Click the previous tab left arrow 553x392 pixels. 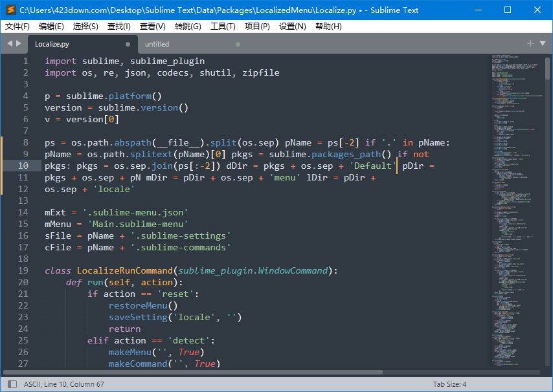[10, 43]
